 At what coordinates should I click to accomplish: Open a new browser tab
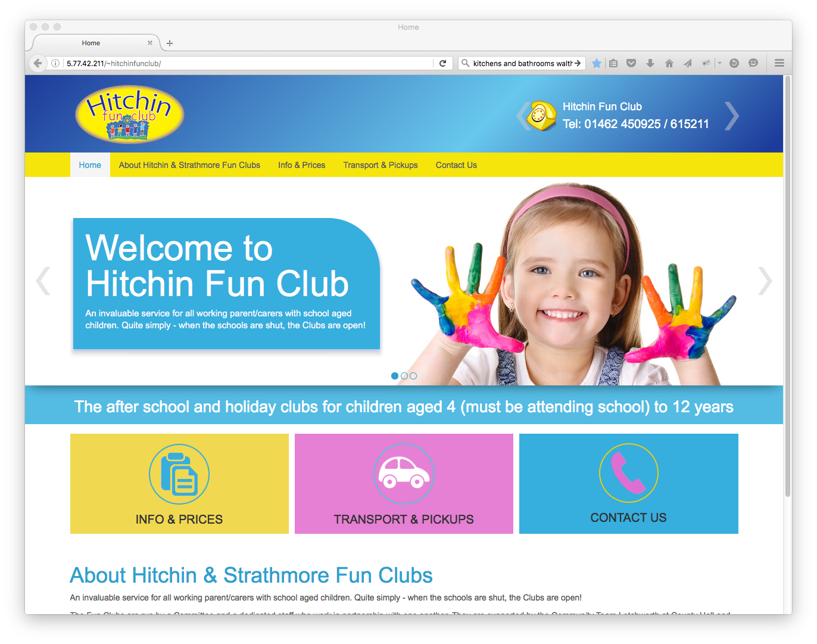point(170,43)
